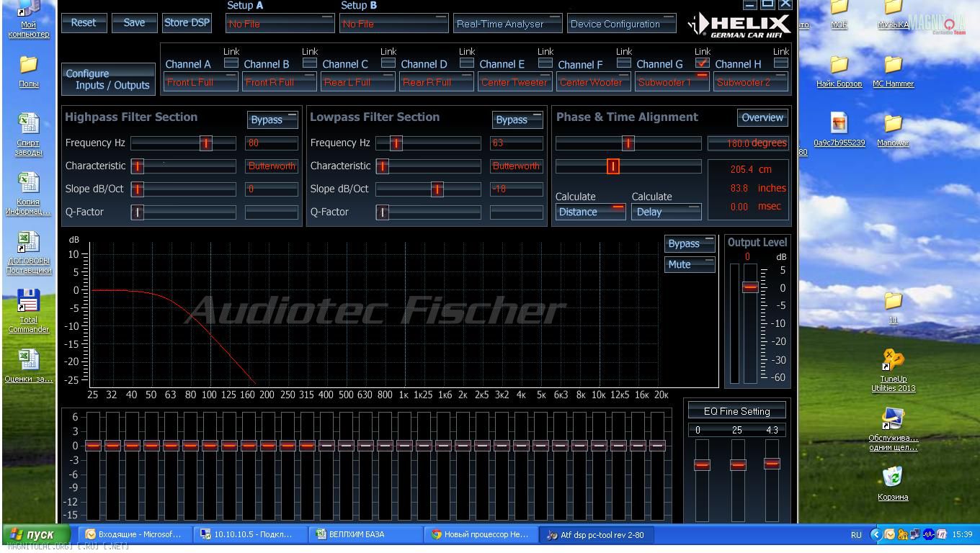Open ДОГОВОРЫ Поставщики shortcut
The width and height of the screenshot is (980, 553).
tap(28, 252)
